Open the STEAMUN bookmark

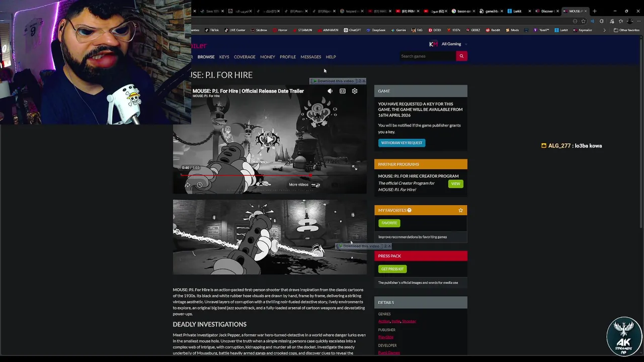pos(302,30)
